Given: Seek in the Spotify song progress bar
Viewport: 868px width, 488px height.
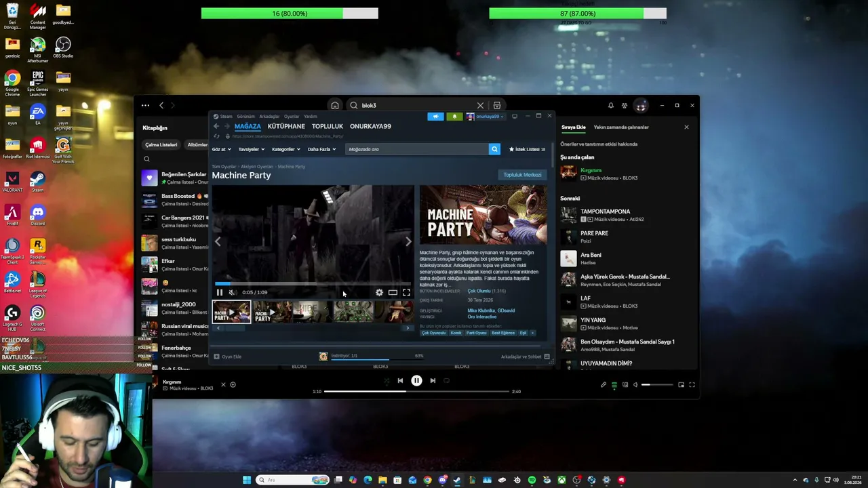Looking at the screenshot, I should (416, 392).
